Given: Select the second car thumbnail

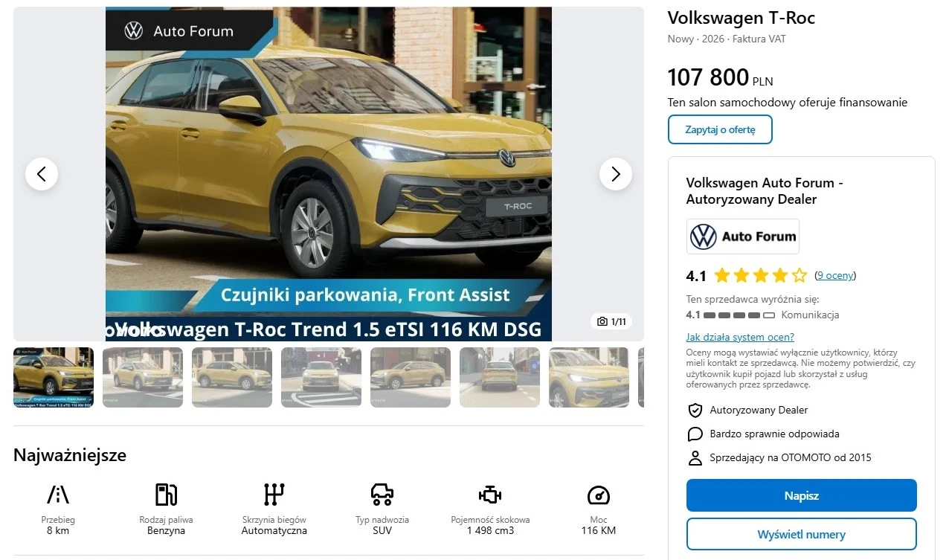Looking at the screenshot, I should tap(143, 377).
